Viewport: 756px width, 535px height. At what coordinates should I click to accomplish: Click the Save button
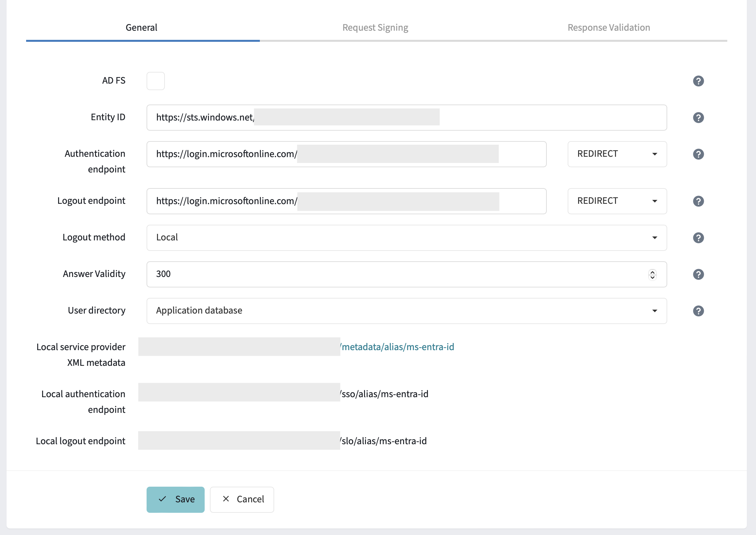point(176,499)
